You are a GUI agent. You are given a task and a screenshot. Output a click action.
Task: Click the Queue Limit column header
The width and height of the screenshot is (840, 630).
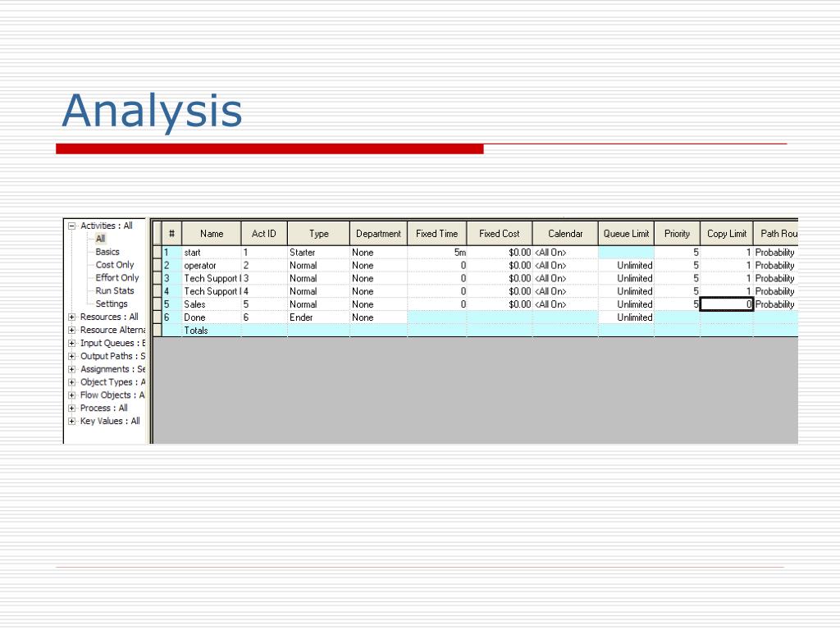tap(626, 234)
